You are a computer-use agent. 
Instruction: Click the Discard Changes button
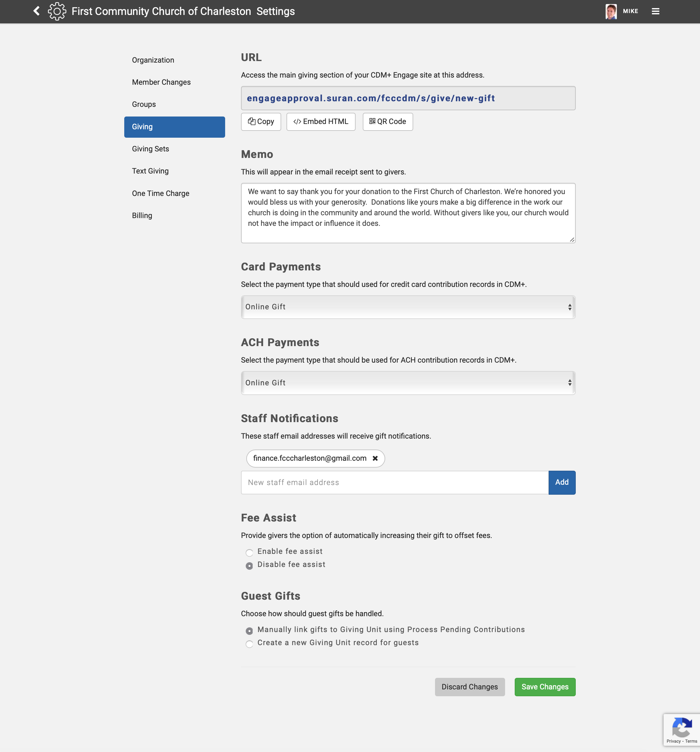pyautogui.click(x=469, y=687)
